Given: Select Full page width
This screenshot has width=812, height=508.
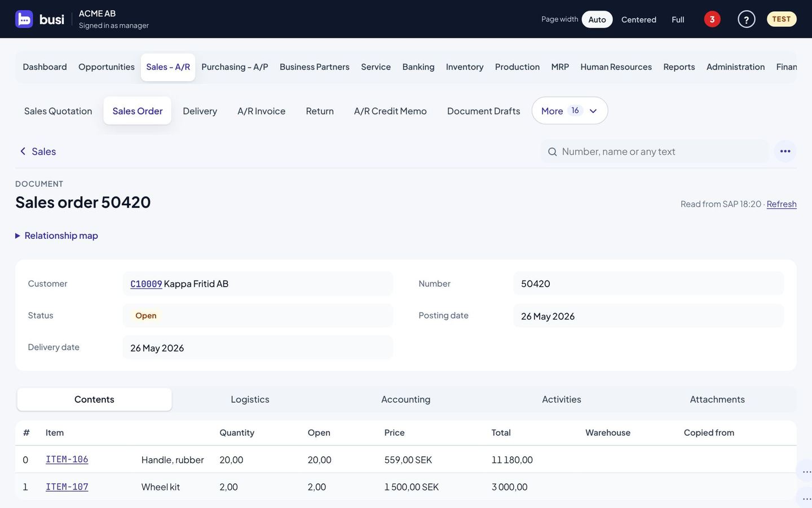Looking at the screenshot, I should coord(678,19).
